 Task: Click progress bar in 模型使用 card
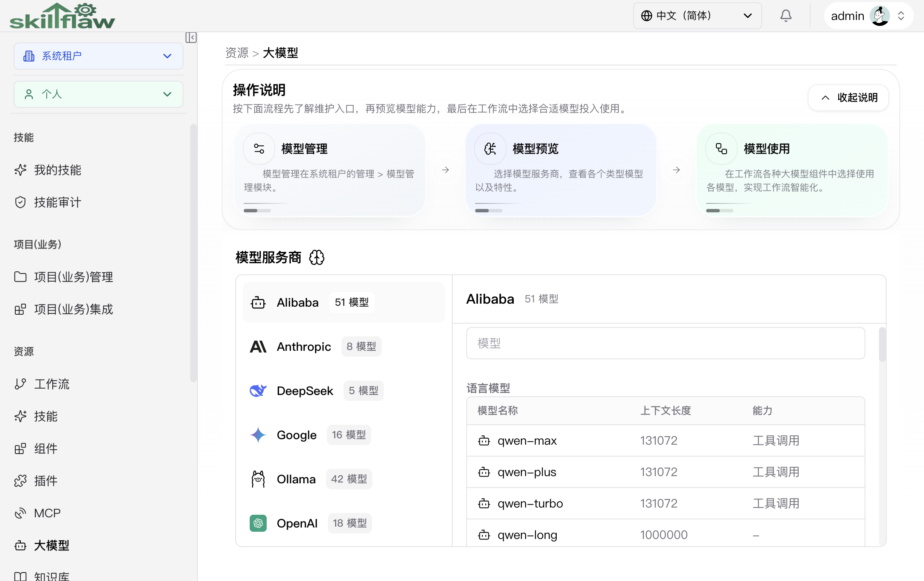click(x=720, y=211)
